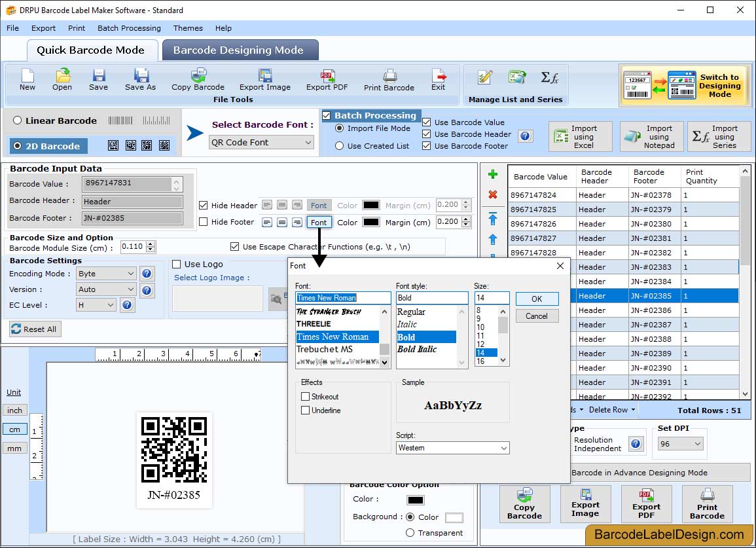This screenshot has width=756, height=548.
Task: Open the Version dropdown
Action: coord(106,289)
